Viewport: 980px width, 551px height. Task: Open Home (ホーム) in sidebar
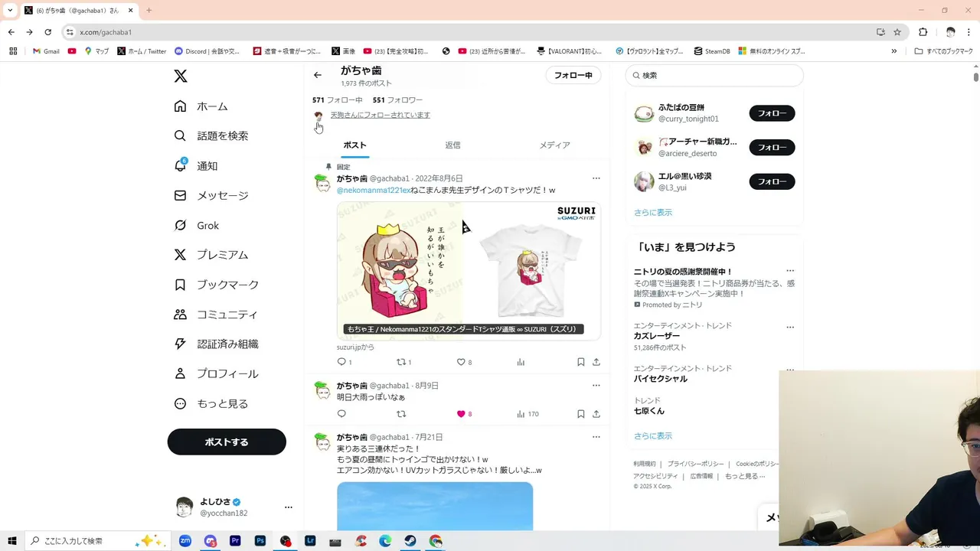pos(201,106)
